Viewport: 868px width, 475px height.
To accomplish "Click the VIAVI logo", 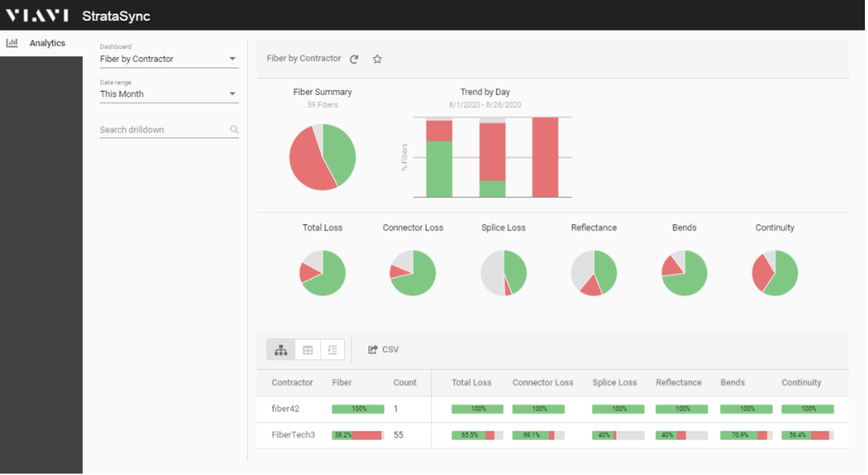I will click(37, 16).
